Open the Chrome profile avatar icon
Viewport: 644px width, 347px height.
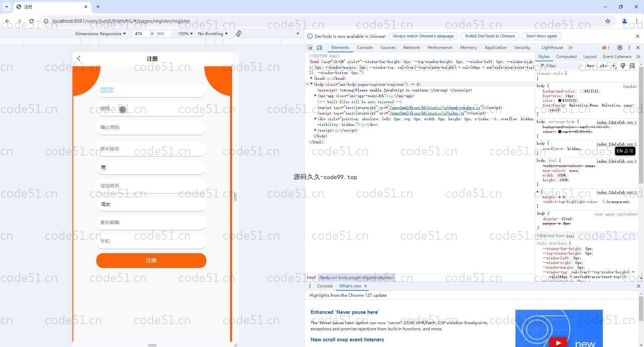[x=625, y=21]
